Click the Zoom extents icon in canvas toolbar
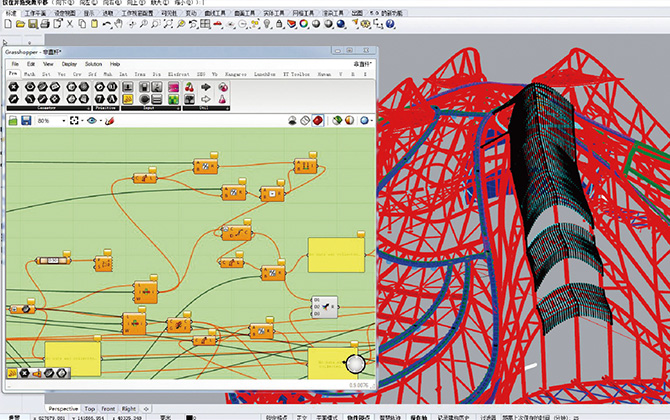670x420 pixels. [75, 121]
